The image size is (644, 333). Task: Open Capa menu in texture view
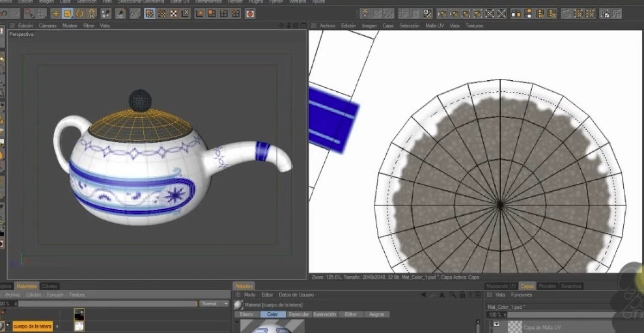[x=388, y=25]
